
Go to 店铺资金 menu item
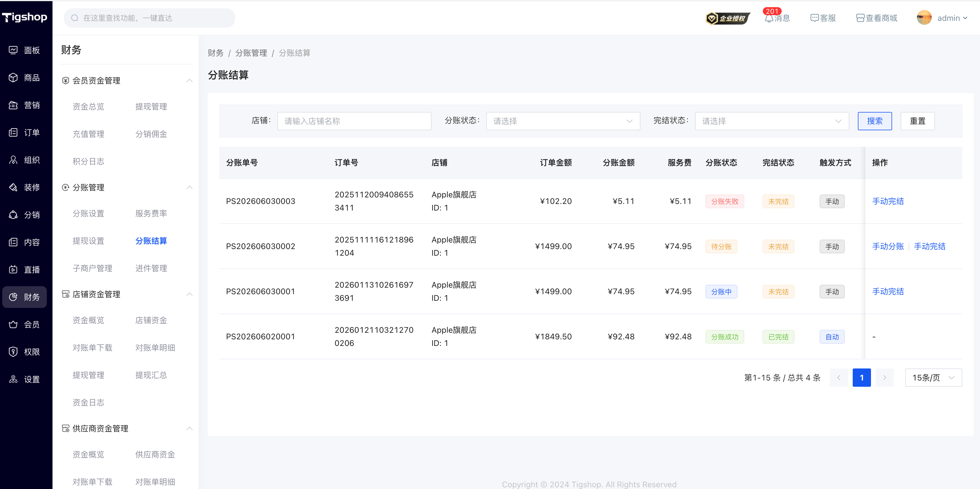pyautogui.click(x=151, y=320)
